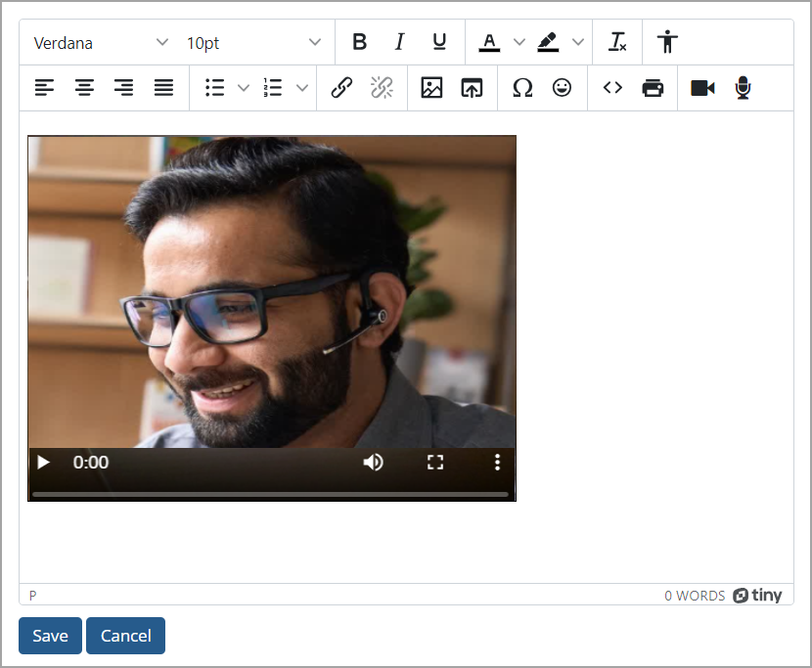Select the P element path in status bar
This screenshot has width=812, height=668.
(x=32, y=596)
